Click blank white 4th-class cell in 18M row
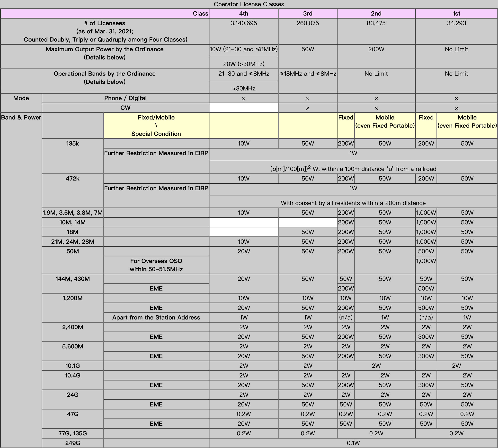The height and width of the screenshot is (448, 498). [244, 232]
